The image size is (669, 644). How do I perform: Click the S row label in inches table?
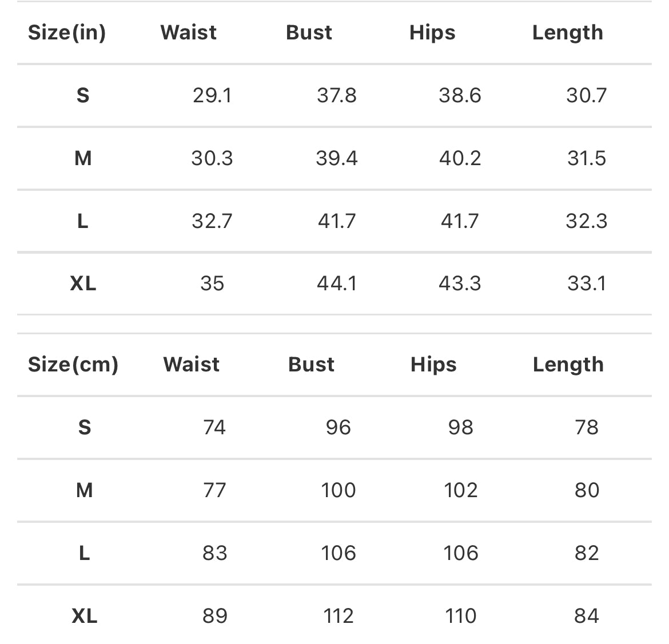(83, 95)
